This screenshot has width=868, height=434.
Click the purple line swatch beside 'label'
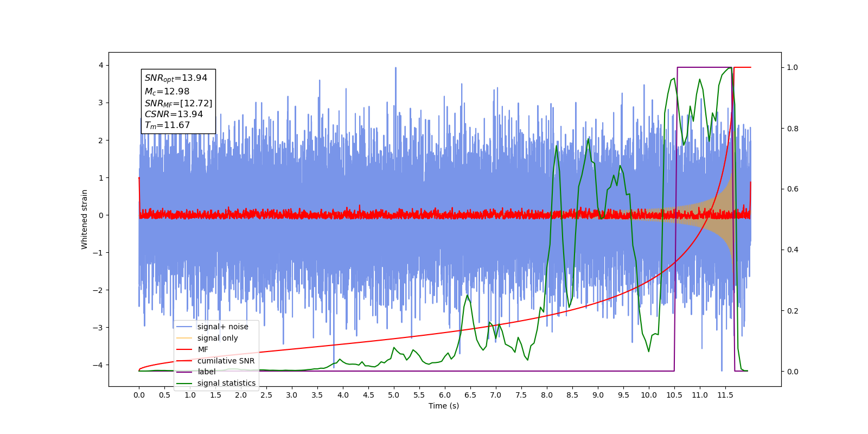pos(184,372)
